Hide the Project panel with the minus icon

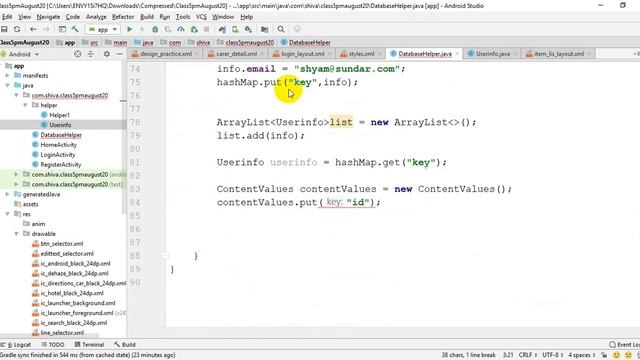(x=119, y=54)
